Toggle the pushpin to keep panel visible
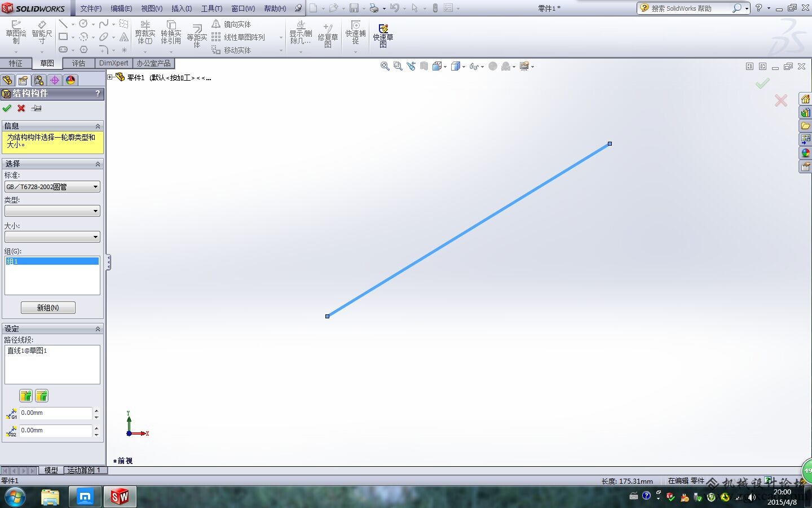The height and width of the screenshot is (508, 812). tap(37, 108)
